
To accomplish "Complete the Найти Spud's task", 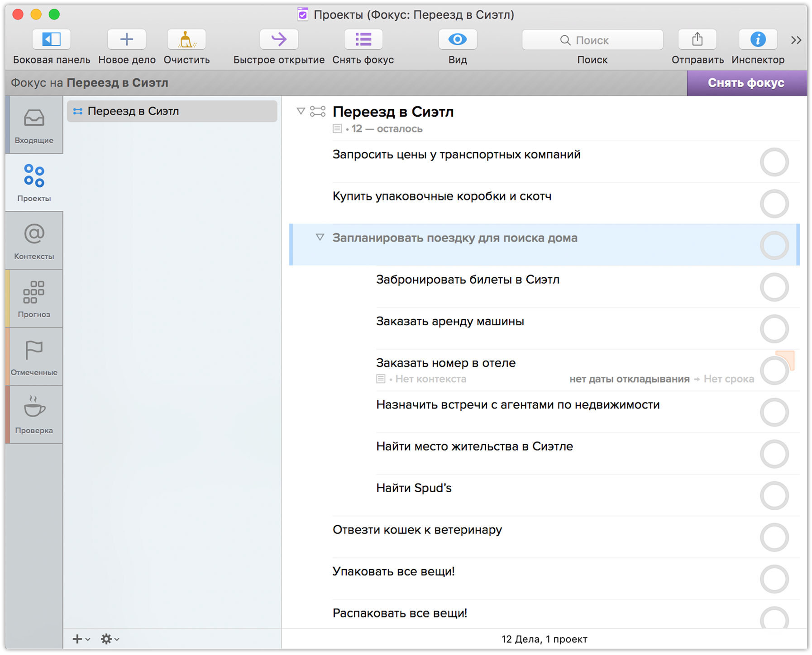I will coord(774,495).
